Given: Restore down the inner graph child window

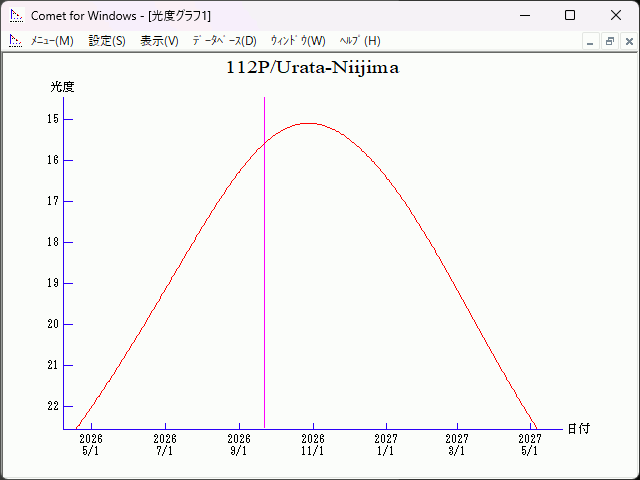Looking at the screenshot, I should pyautogui.click(x=609, y=41).
